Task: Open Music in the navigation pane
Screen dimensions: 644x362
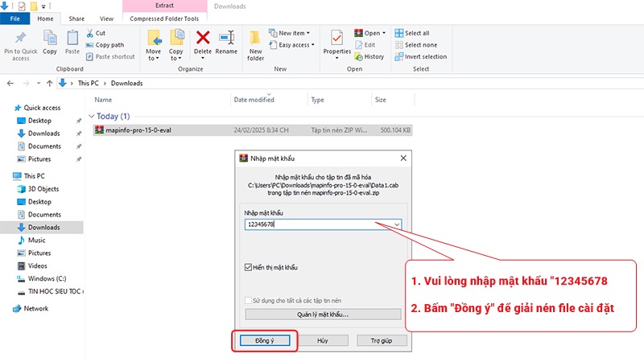Action: tap(31, 240)
